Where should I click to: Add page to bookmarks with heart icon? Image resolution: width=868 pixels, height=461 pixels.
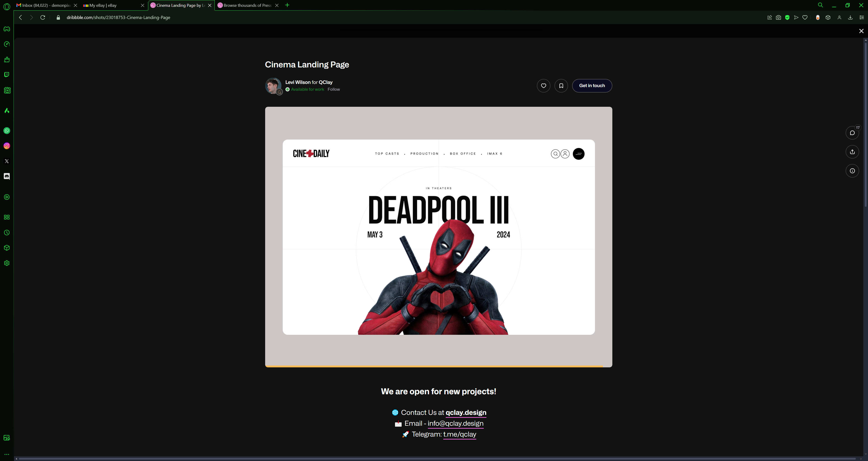coord(805,18)
